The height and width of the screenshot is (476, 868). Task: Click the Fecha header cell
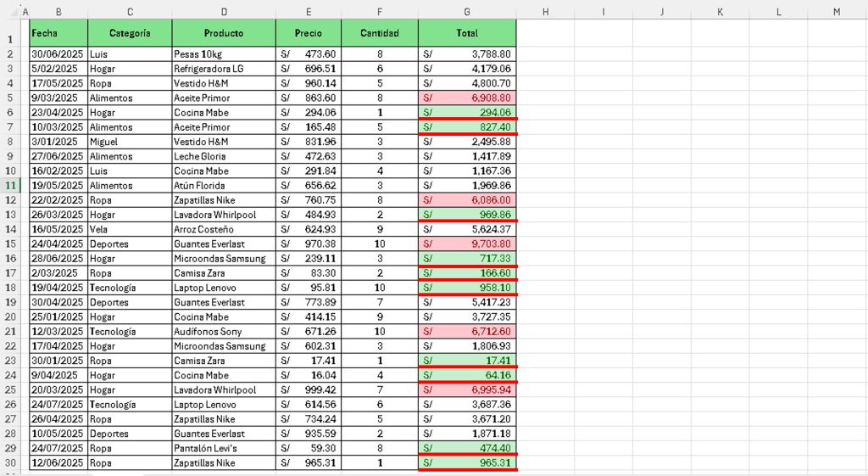tap(58, 33)
